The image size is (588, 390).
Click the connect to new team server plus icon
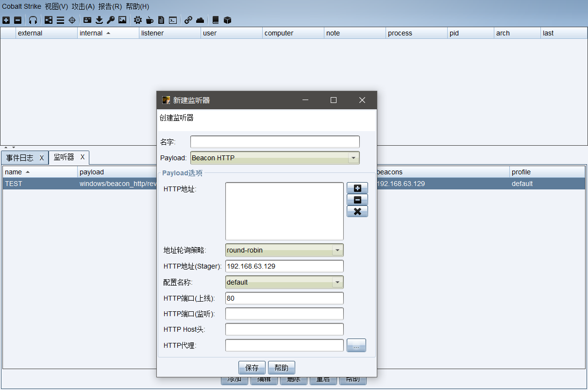pos(6,20)
